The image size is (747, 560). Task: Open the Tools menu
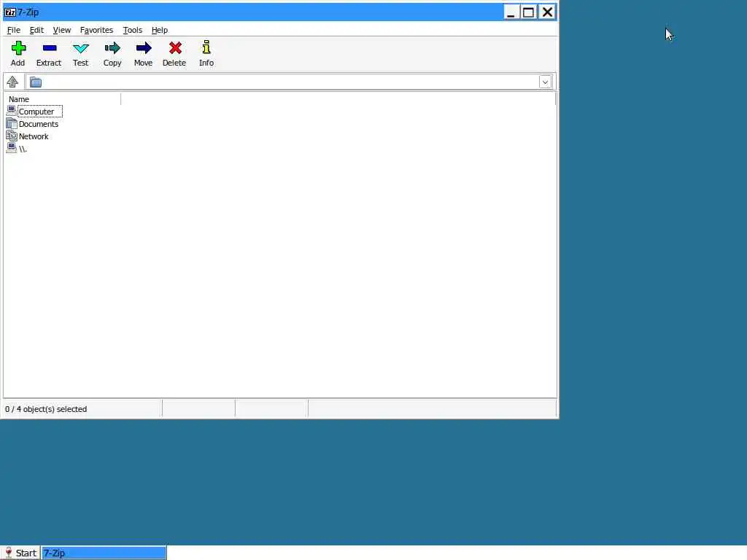(x=133, y=30)
